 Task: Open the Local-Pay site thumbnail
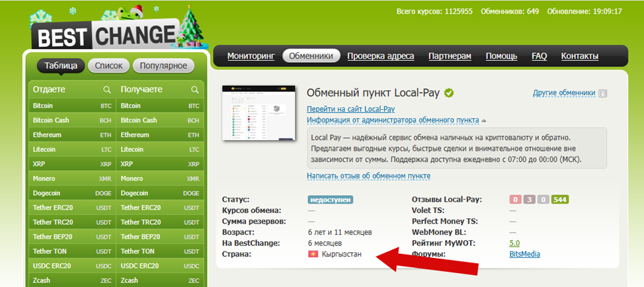[259, 113]
